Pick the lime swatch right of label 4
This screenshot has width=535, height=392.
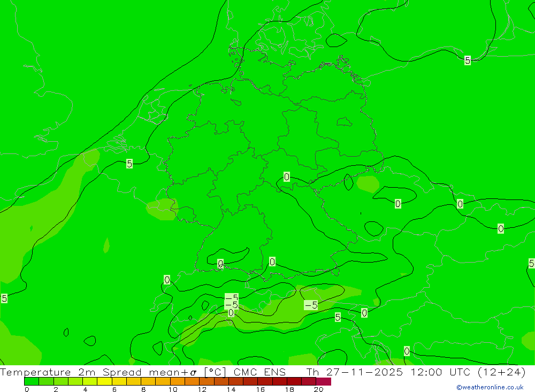pyautogui.click(x=90, y=381)
